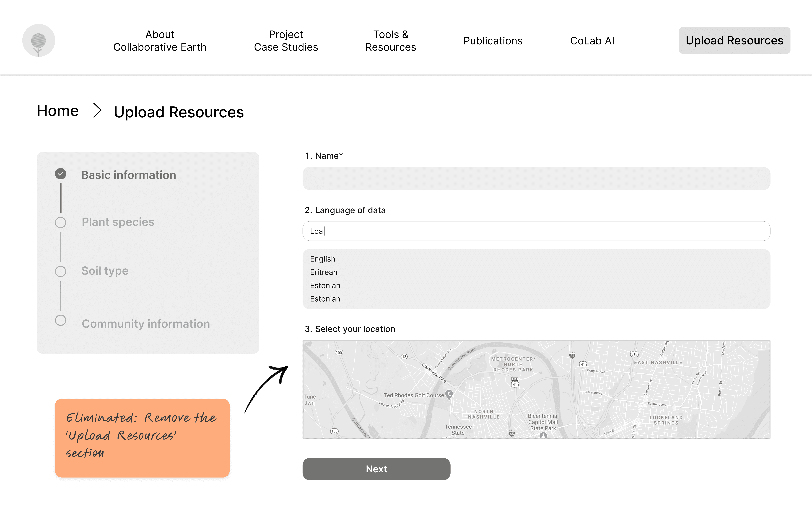Select the Soil type step circle

pyautogui.click(x=61, y=272)
